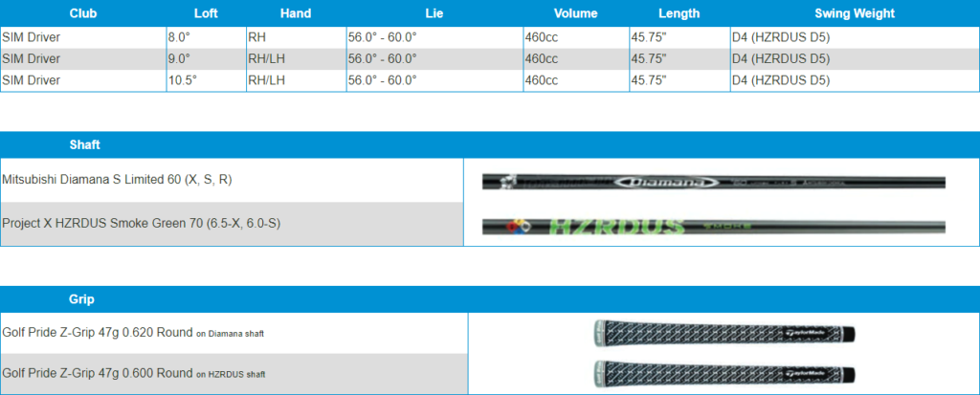This screenshot has height=395, width=980.
Task: Click the Mitsubishi Diamana S Limited 60 text
Action: pos(118,180)
